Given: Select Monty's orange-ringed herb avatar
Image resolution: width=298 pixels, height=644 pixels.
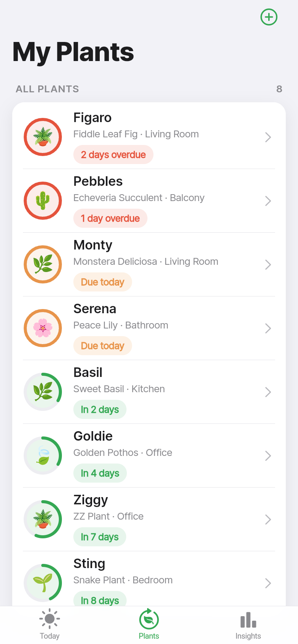Looking at the screenshot, I should tap(43, 264).
